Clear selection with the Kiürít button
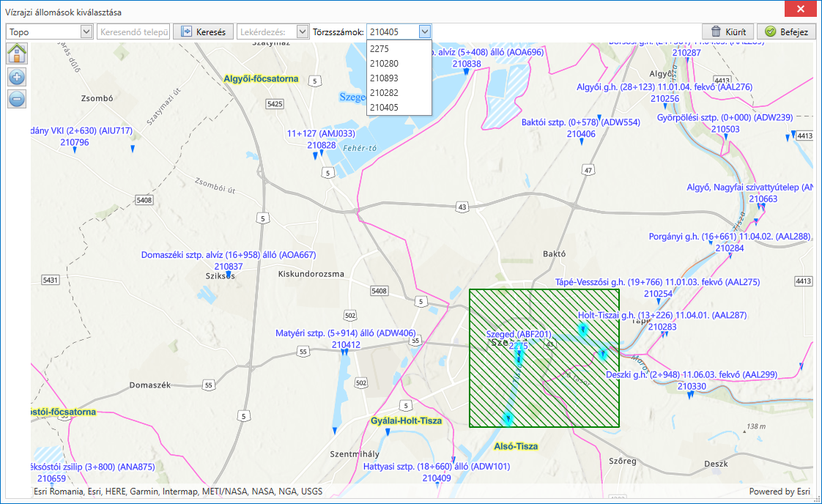The height and width of the screenshot is (504, 822). pos(728,32)
